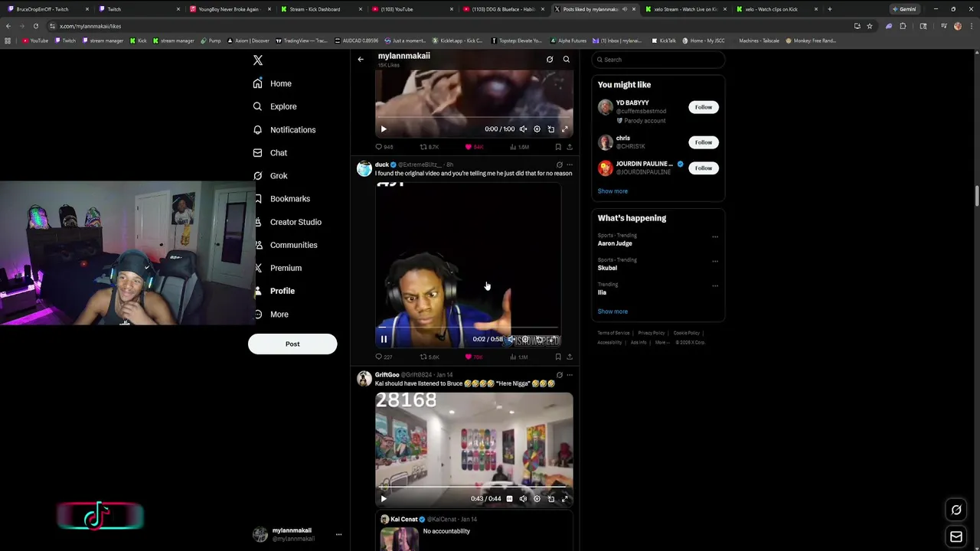Open Bookmarks in the sidebar
The image size is (980, 551).
point(282,199)
